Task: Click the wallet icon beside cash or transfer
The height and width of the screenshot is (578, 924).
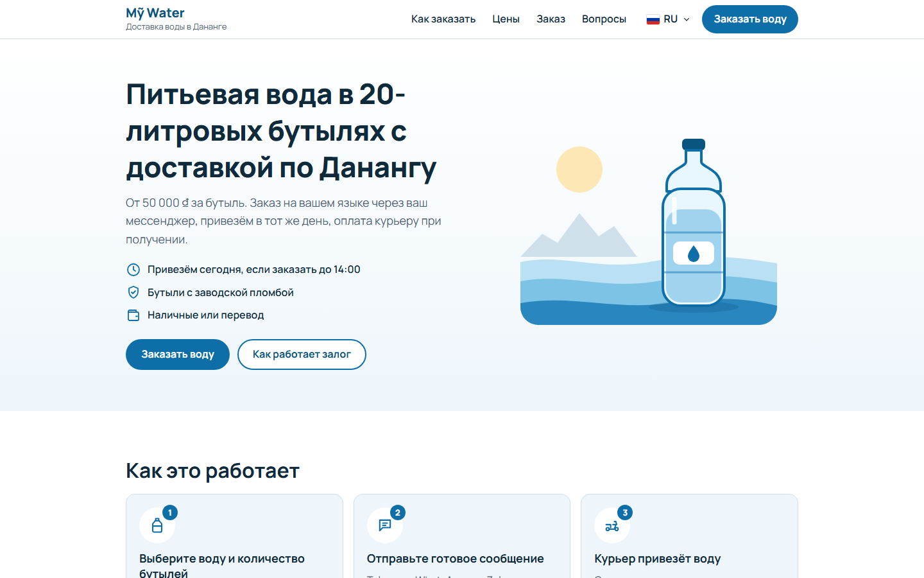Action: 133,315
